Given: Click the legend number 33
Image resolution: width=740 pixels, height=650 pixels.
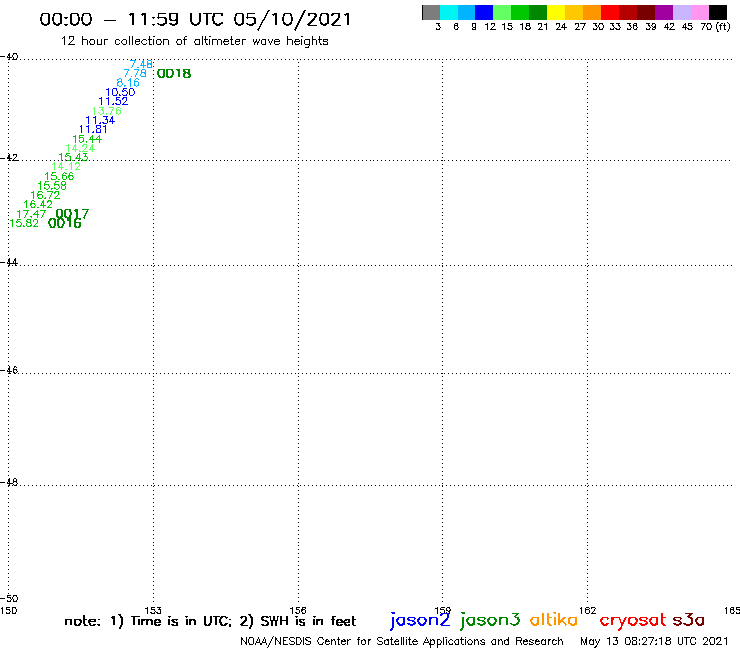Looking at the screenshot, I should (x=614, y=27).
